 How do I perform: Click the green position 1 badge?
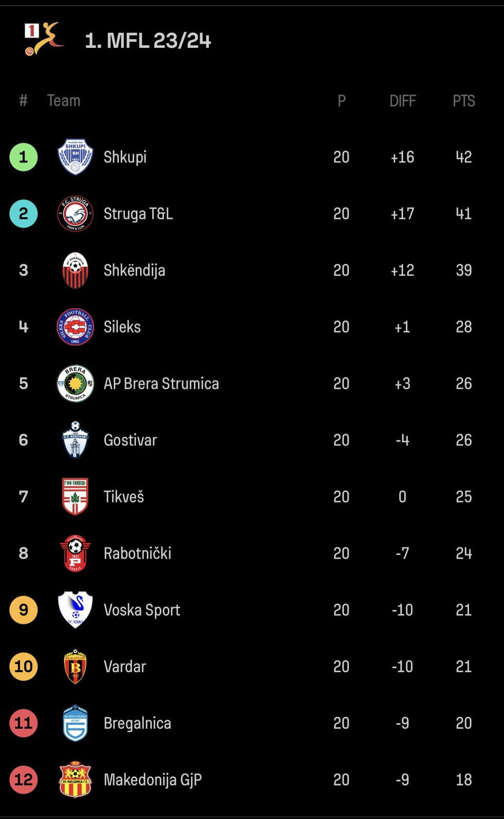24,157
